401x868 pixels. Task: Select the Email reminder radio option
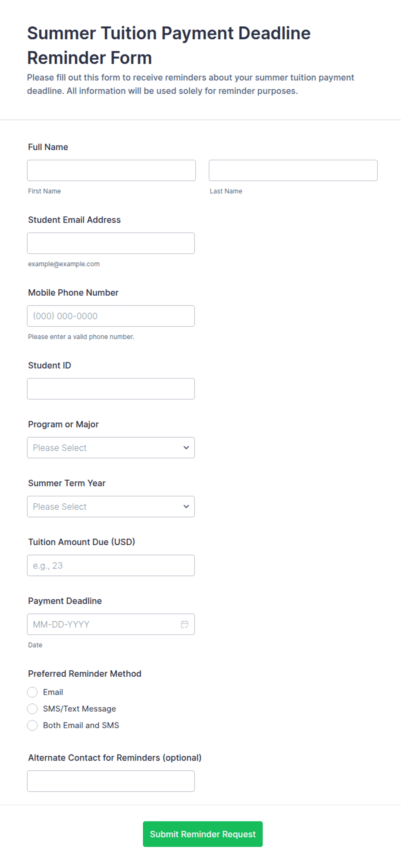[x=32, y=692]
